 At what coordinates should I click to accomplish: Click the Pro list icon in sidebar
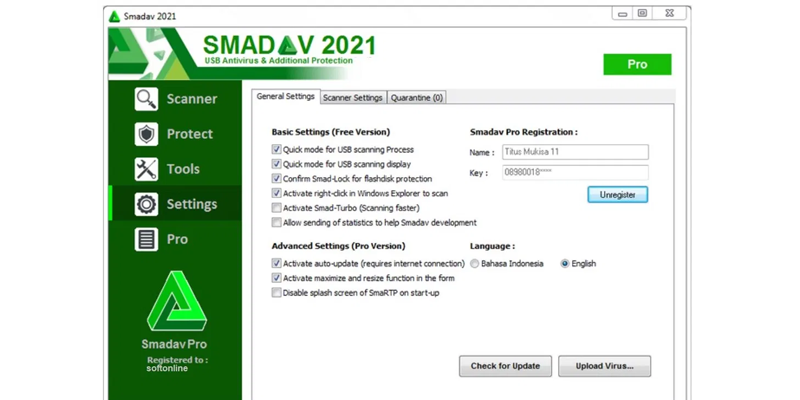coord(146,239)
